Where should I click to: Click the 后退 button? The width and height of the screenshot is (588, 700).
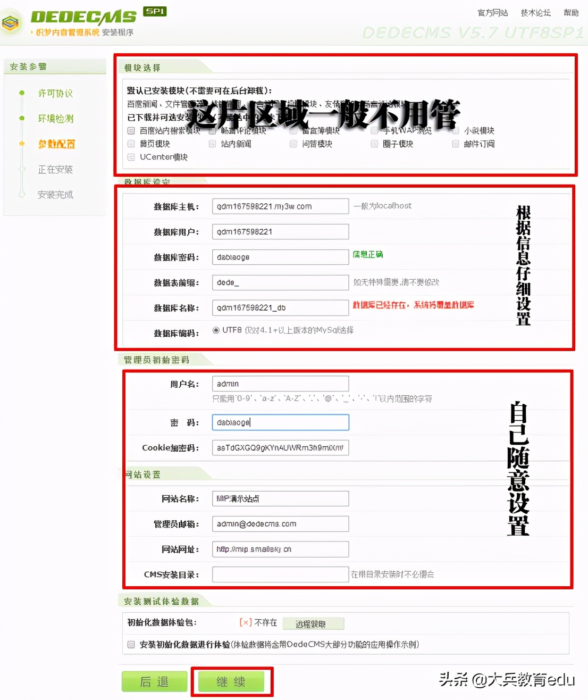(x=154, y=681)
